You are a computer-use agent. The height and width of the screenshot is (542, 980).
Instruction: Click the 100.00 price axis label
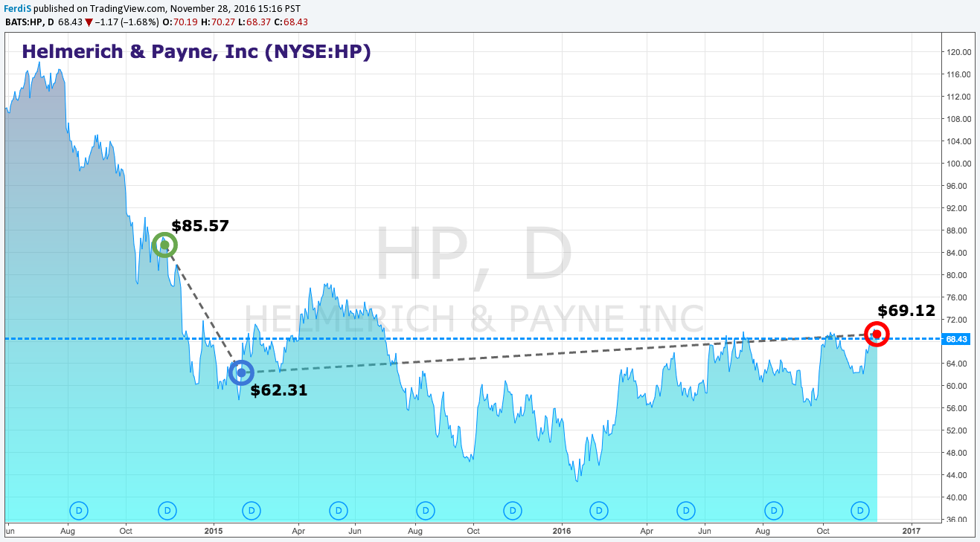coord(958,164)
